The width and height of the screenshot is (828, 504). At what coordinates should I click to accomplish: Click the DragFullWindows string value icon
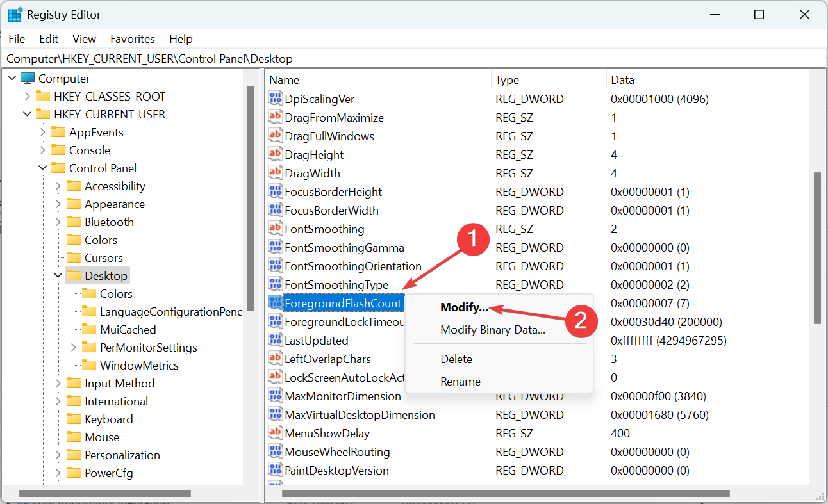tap(275, 136)
